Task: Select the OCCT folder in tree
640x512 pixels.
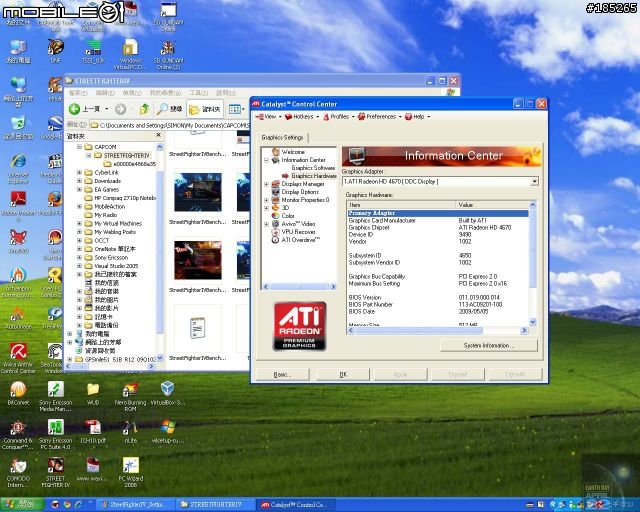Action: tap(102, 240)
